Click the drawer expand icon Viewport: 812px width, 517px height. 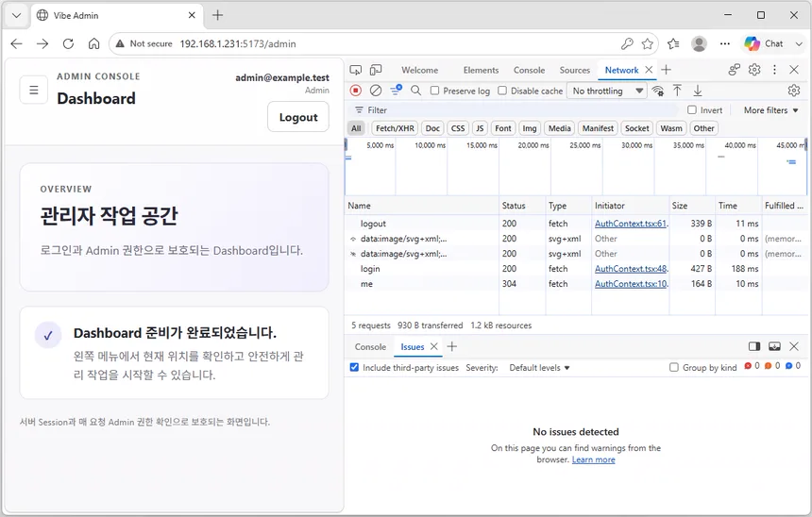pyautogui.click(x=774, y=346)
